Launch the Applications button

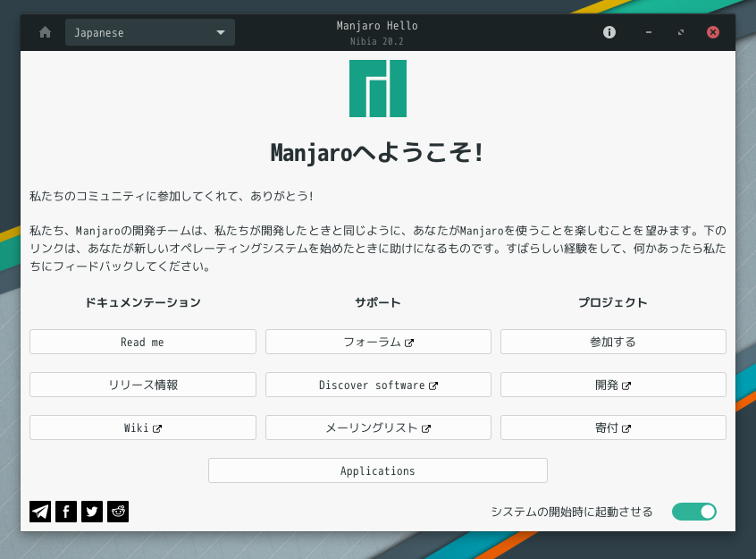[x=378, y=470]
